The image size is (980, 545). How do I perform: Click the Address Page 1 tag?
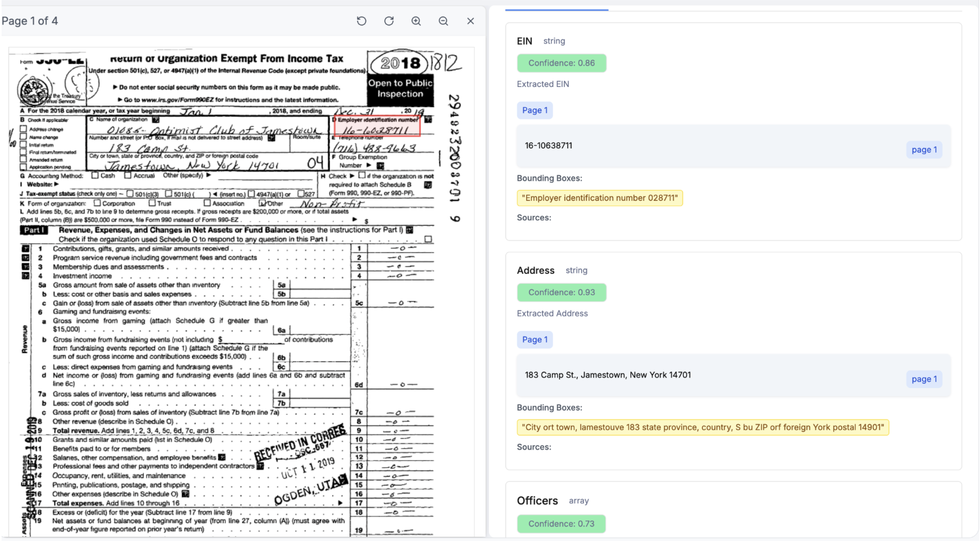[x=534, y=340]
